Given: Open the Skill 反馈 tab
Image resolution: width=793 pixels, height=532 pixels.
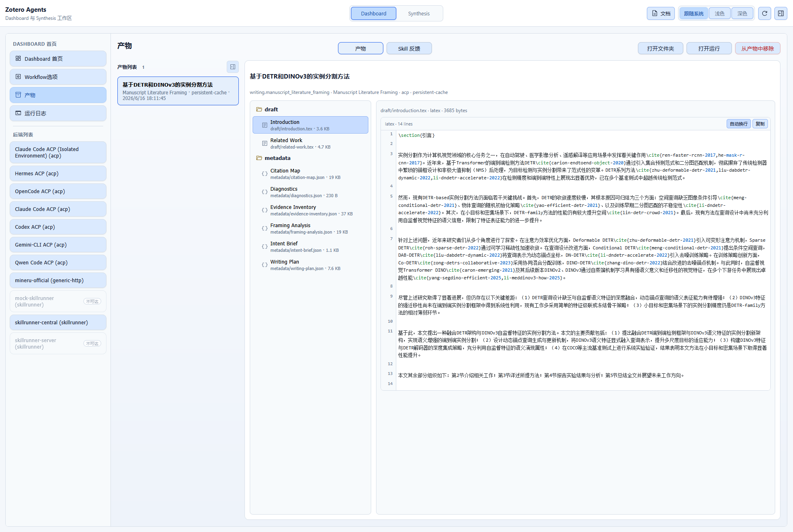Looking at the screenshot, I should coord(409,48).
